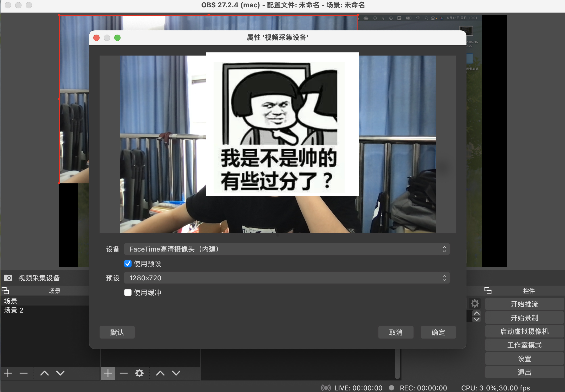Uncheck the 使用预设 checkbox
The image size is (565, 392).
coord(128,264)
